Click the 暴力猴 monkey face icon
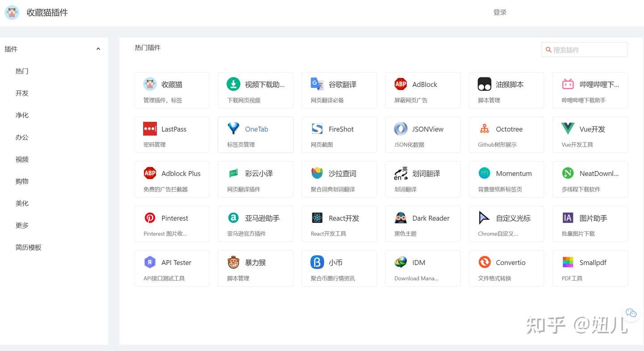The image size is (644, 351). tap(233, 262)
